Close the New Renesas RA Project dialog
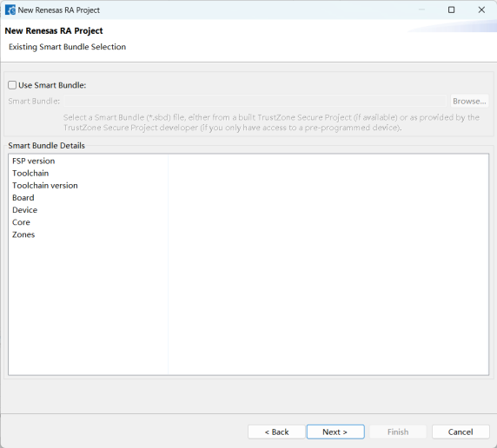497x448 pixels. point(481,10)
